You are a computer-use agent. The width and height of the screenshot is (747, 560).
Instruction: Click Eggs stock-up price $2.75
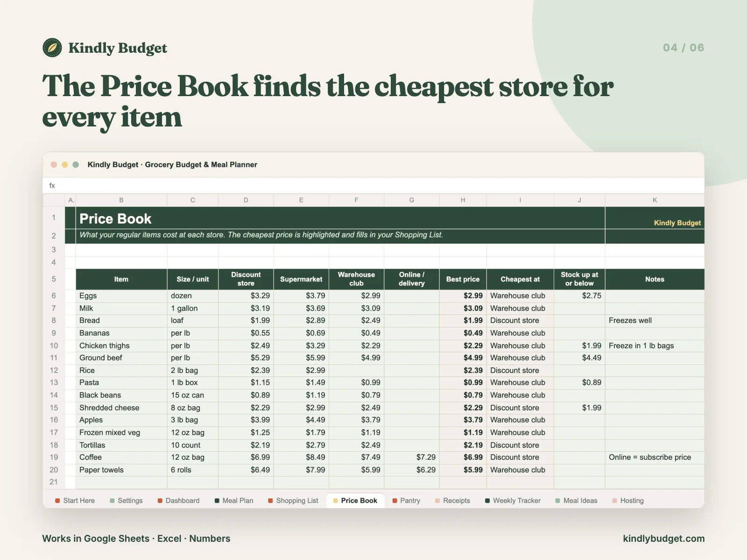click(x=579, y=296)
